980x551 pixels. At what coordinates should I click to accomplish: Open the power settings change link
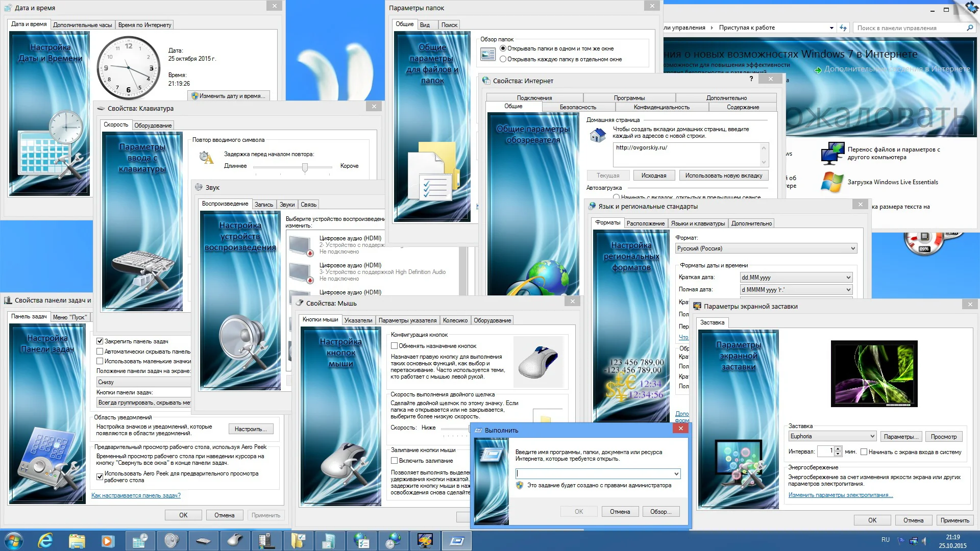tap(840, 495)
